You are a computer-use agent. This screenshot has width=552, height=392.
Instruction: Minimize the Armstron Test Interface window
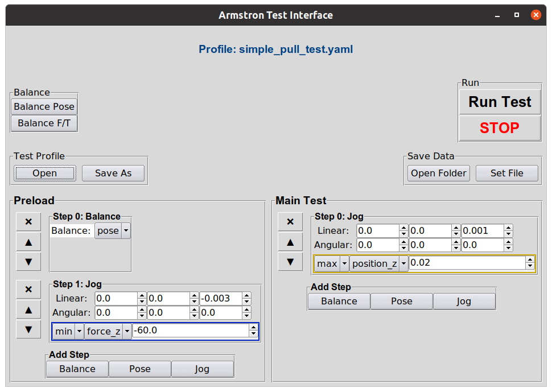click(x=497, y=15)
